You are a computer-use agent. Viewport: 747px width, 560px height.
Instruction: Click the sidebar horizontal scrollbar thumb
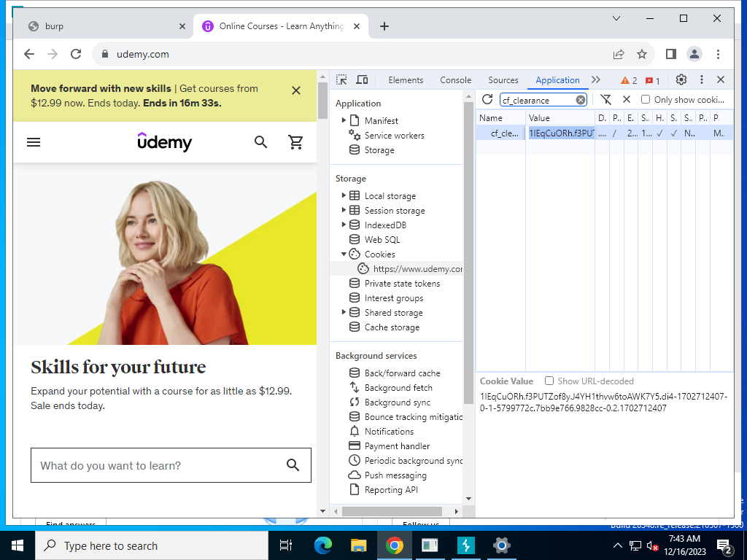[392, 511]
